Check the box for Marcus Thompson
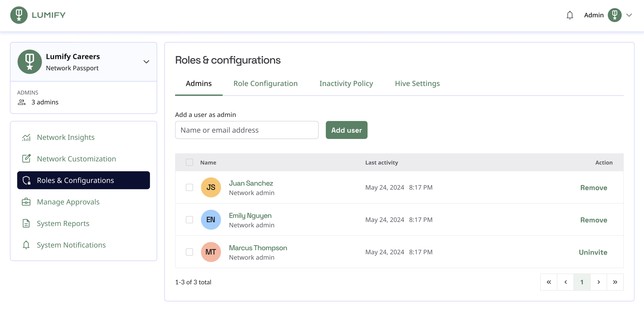644x319 pixels. [189, 252]
